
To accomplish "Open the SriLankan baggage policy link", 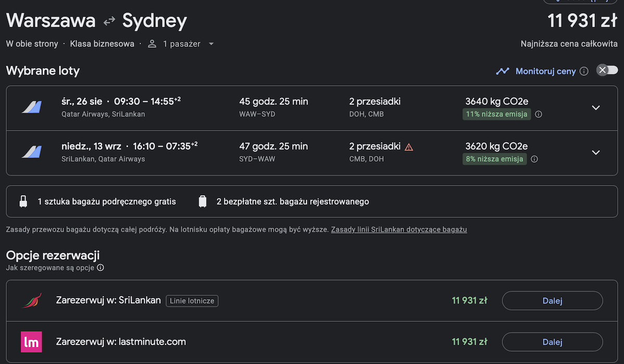I will [399, 229].
